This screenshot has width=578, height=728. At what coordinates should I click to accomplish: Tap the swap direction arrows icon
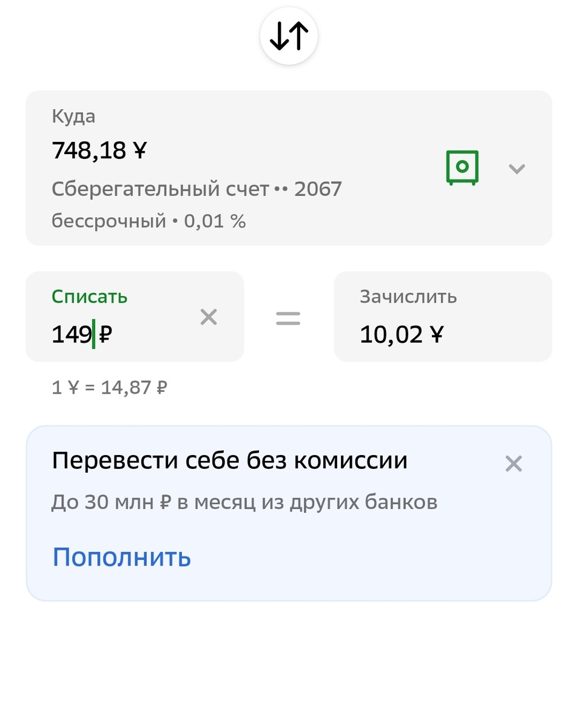(289, 37)
